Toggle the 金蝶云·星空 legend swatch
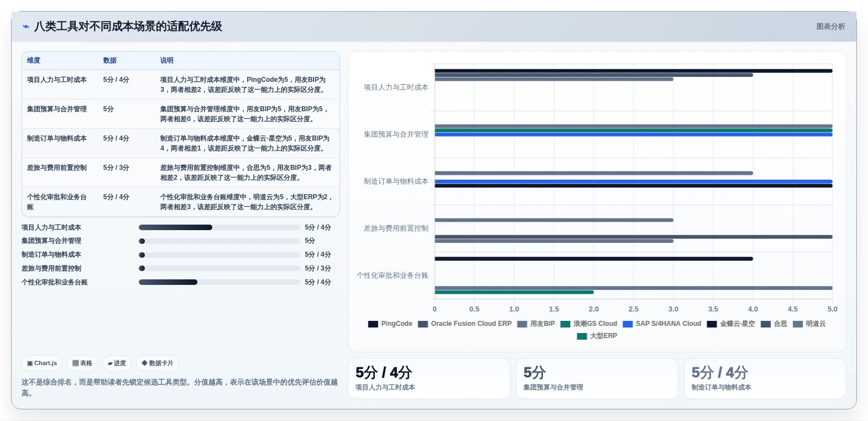Image resolution: width=868 pixels, height=421 pixels. (712, 324)
